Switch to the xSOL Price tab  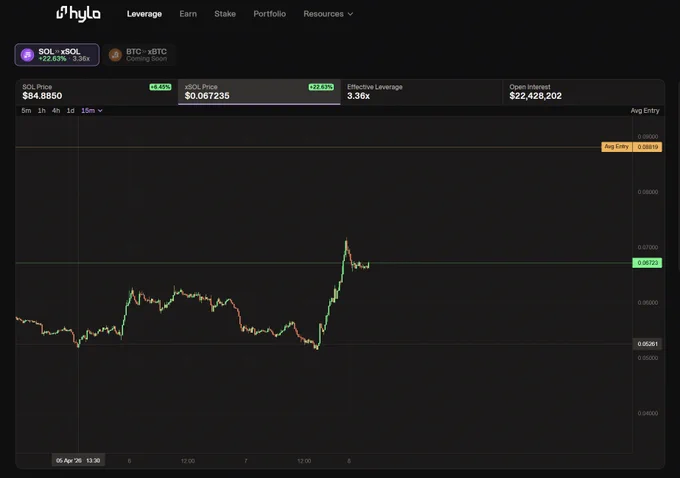point(259,92)
